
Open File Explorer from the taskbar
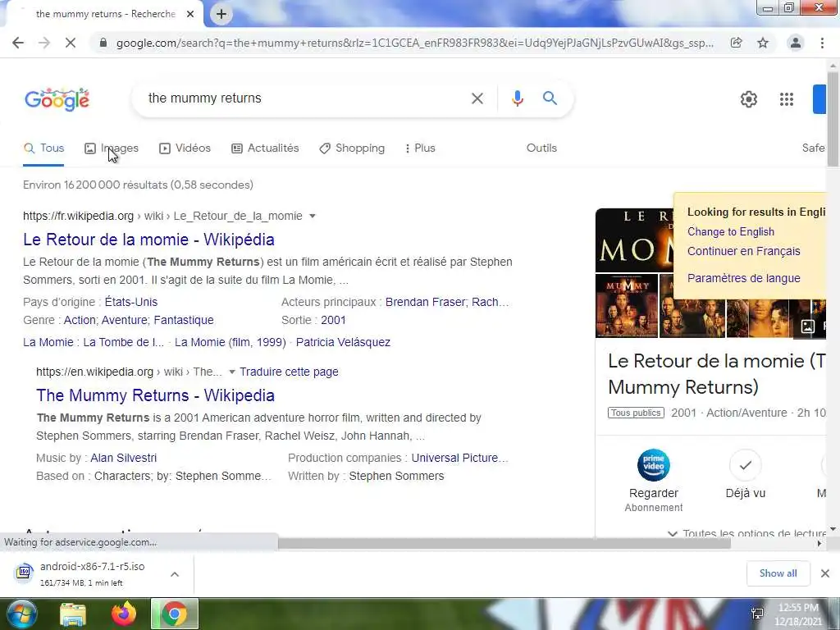point(73,614)
